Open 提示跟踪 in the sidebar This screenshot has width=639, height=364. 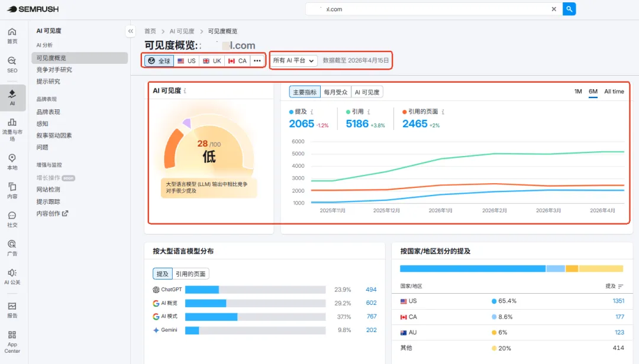(x=48, y=201)
